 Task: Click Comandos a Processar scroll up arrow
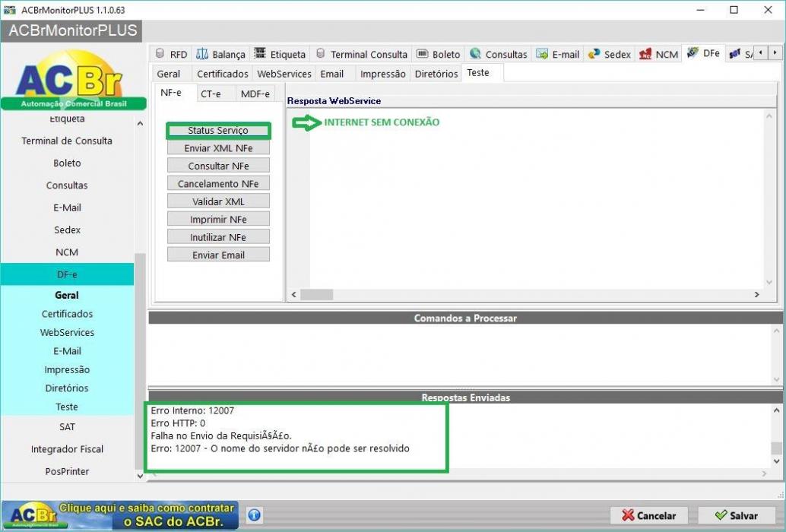[x=776, y=331]
